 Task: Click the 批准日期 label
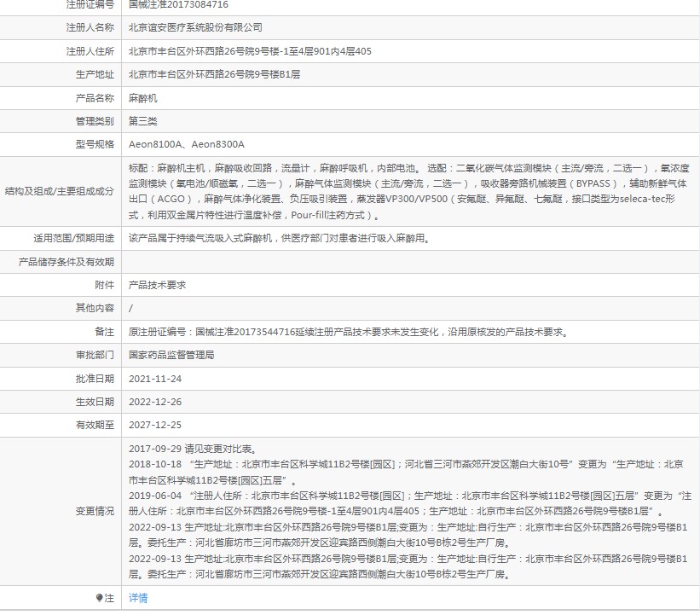(x=95, y=379)
